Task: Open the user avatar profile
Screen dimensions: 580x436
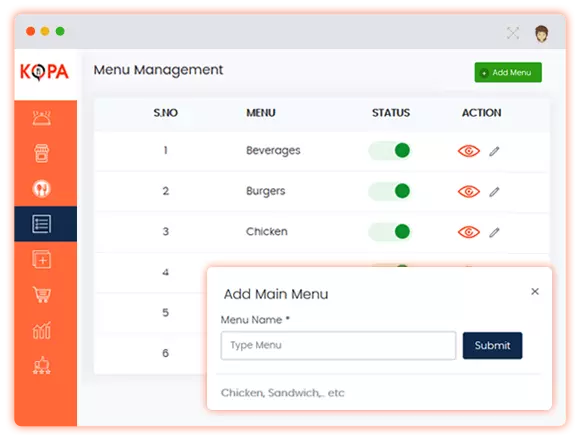Action: tap(542, 34)
